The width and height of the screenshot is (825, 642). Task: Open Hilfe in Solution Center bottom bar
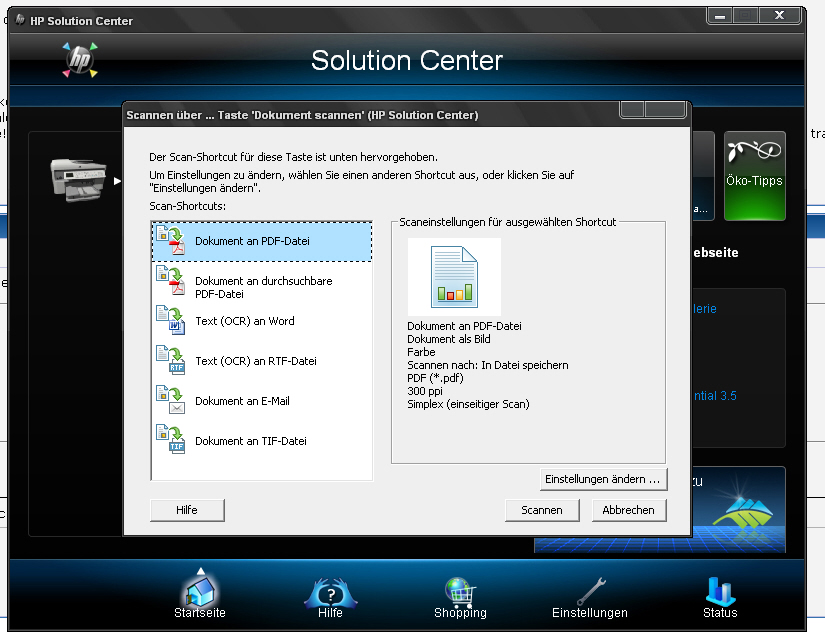coord(330,599)
